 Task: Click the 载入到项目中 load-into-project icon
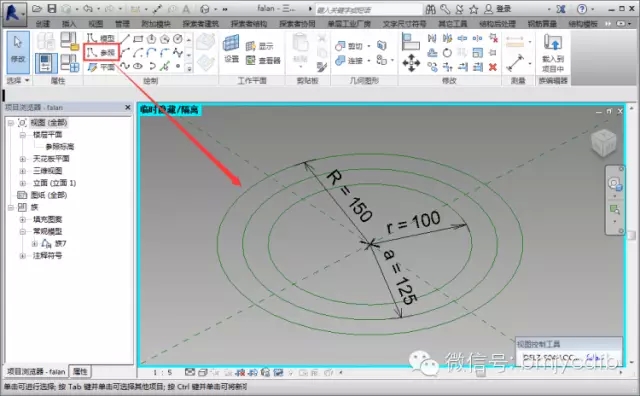553,53
